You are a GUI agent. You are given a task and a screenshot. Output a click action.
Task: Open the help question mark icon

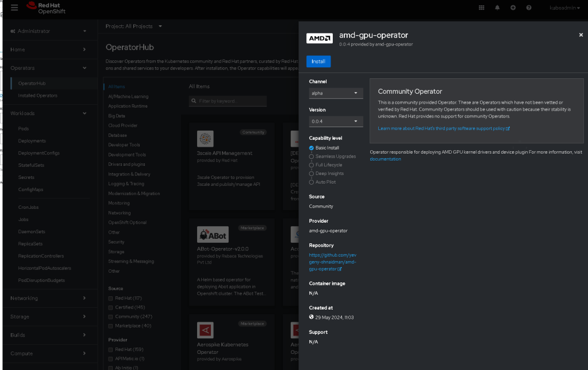(529, 7)
